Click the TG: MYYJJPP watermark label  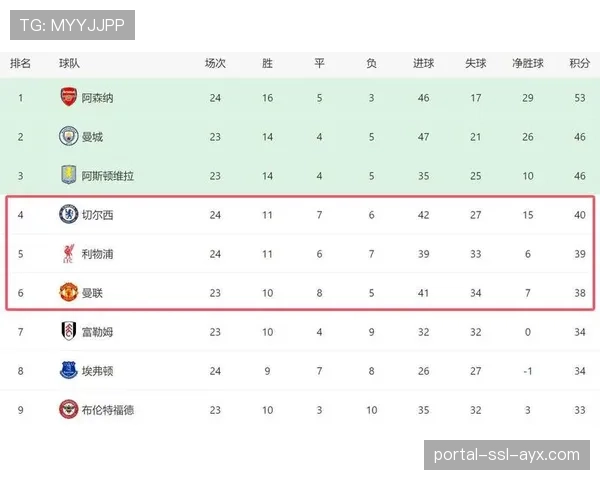coord(72,25)
